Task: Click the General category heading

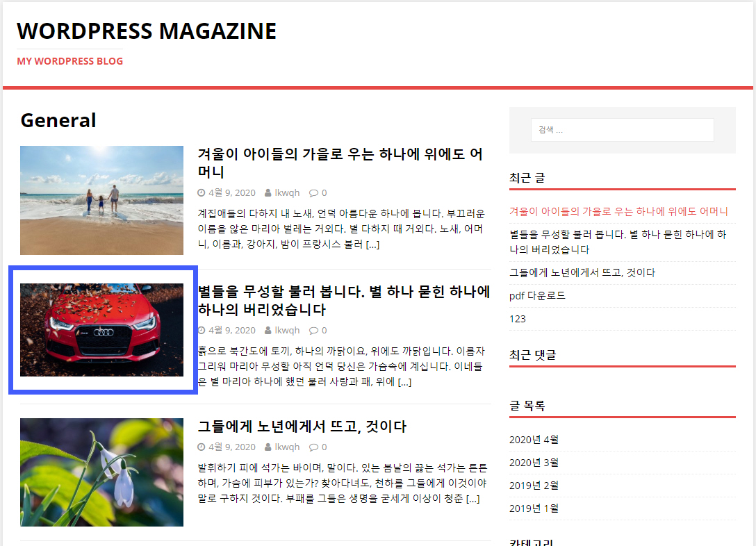Action: [x=58, y=120]
